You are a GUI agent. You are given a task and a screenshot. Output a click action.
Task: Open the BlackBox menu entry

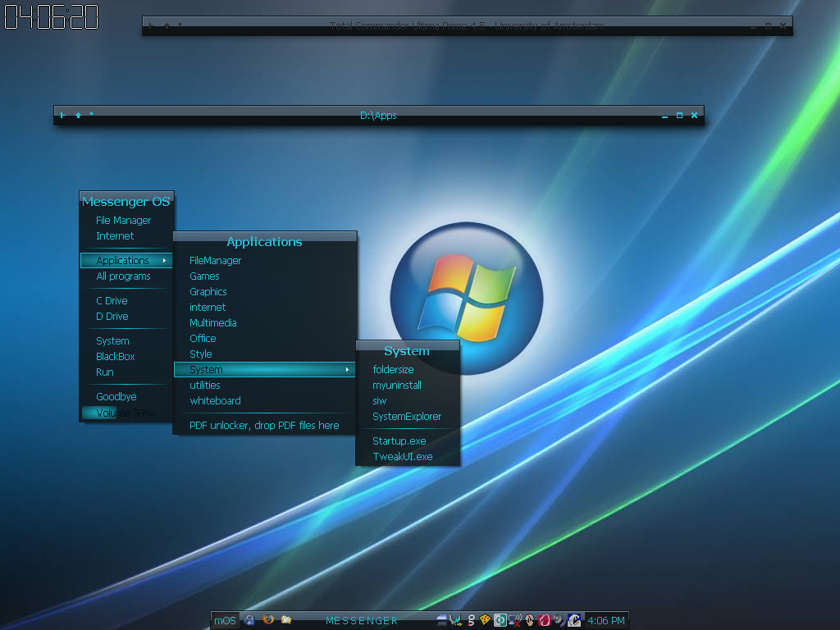(115, 356)
